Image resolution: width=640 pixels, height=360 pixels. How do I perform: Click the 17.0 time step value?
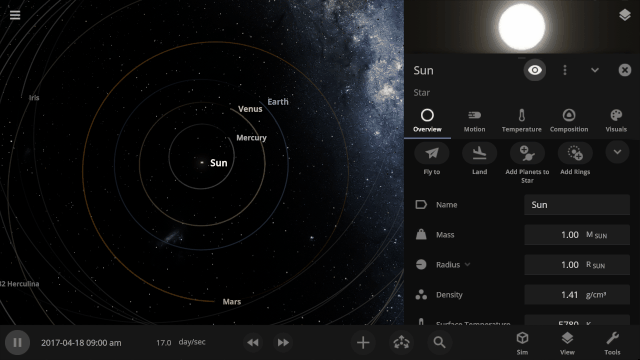164,343
